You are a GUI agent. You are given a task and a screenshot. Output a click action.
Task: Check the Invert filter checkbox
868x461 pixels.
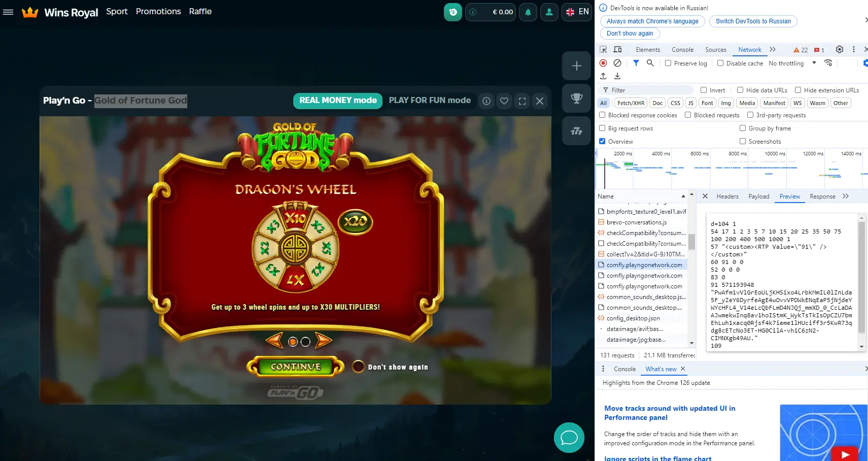point(704,90)
